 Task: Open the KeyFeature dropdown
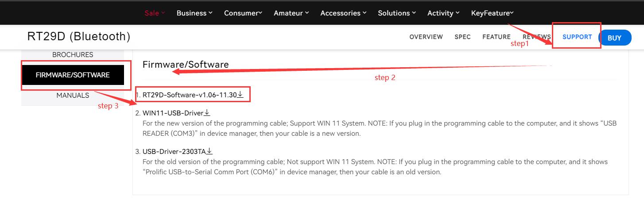point(493,13)
